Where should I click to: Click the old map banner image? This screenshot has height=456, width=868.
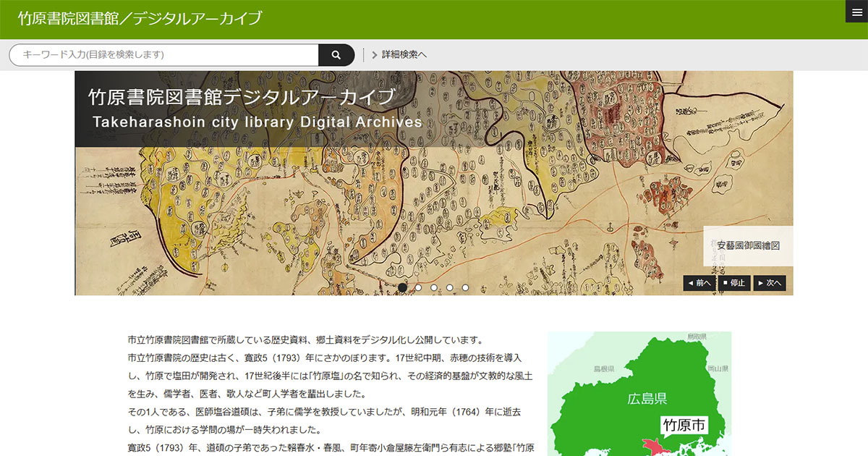pos(434,183)
